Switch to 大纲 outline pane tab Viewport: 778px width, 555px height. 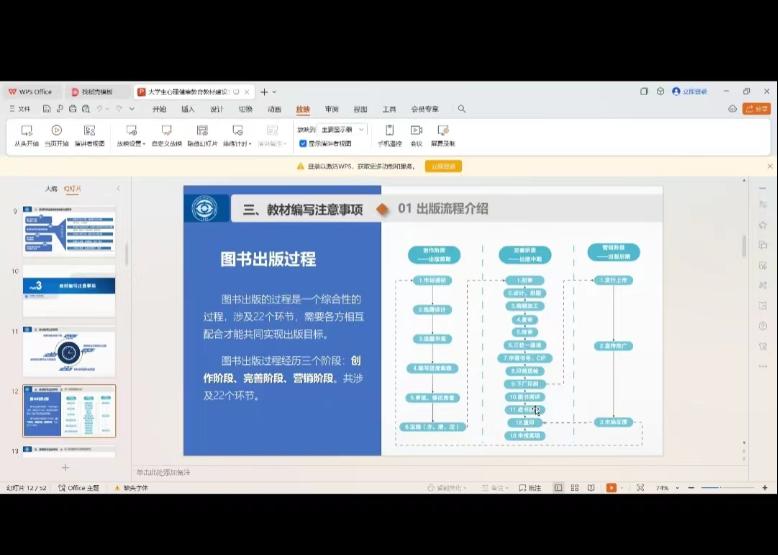(51, 188)
